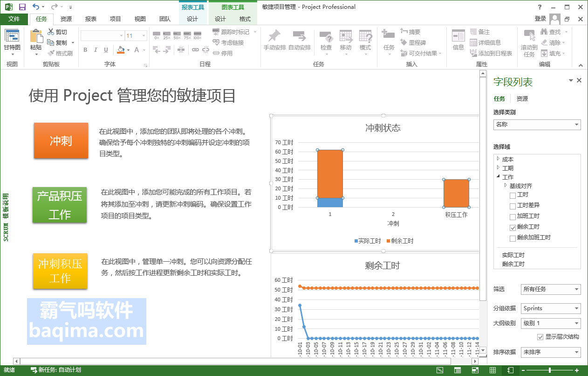This screenshot has width=588, height=376.
Task: Check the 加班工时 field checkbox
Action: 513,217
